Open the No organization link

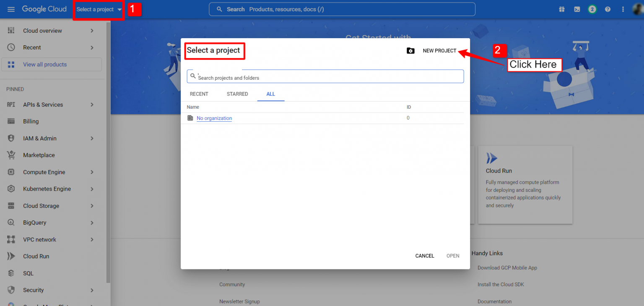coord(214,118)
